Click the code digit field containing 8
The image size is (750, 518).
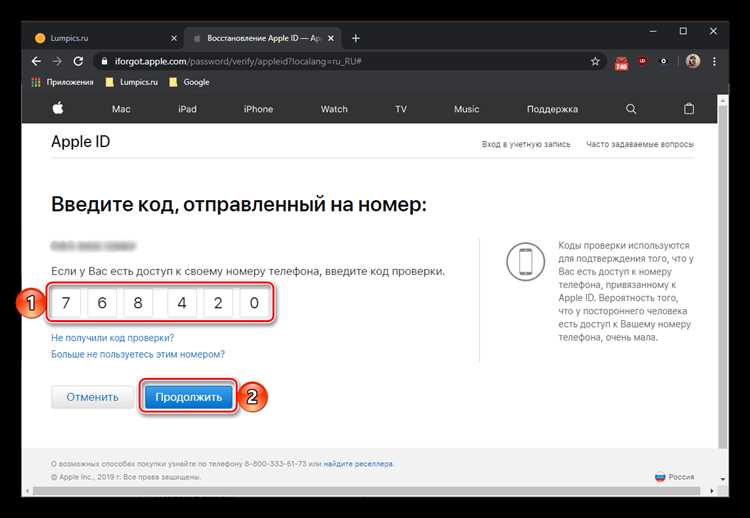tap(138, 303)
